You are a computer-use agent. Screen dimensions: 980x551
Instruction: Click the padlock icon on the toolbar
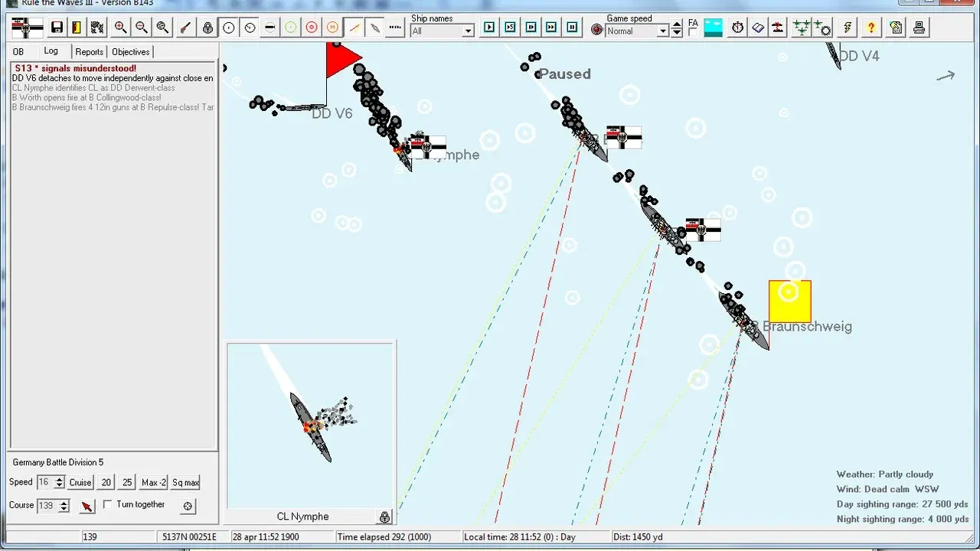[207, 28]
